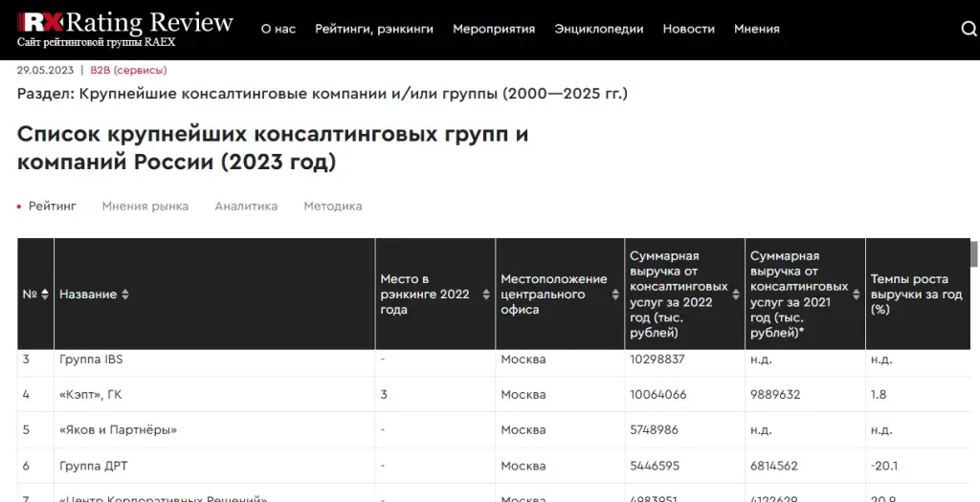Click revenue value 5446595

point(655,466)
